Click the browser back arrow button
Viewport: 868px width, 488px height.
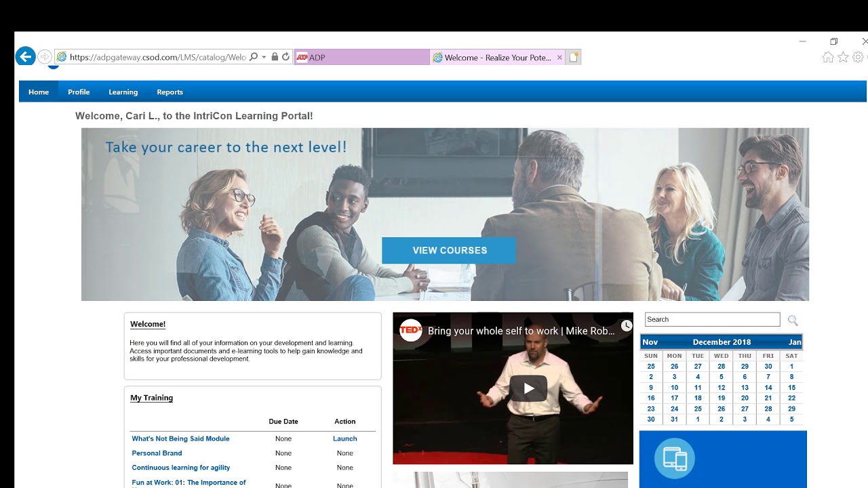25,57
